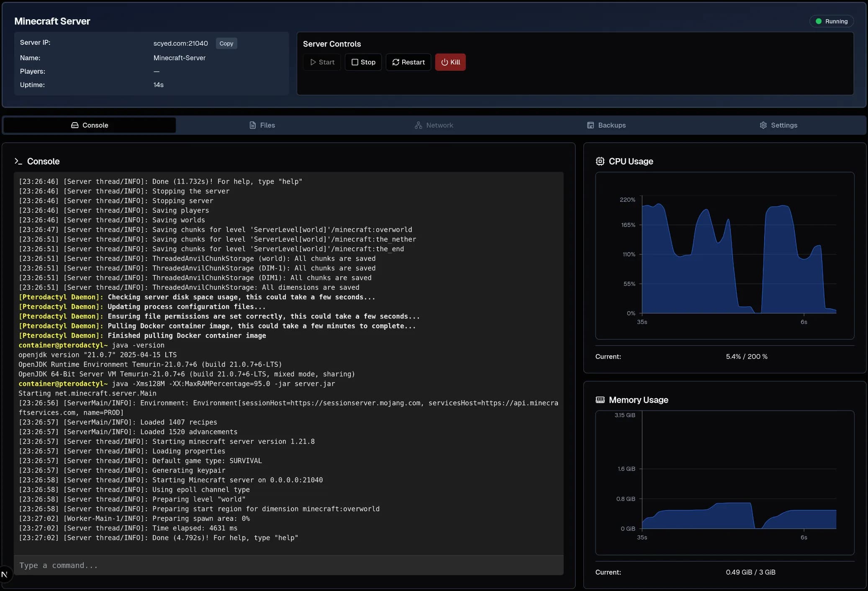Switch to the Backups tab
Viewport: 868px width, 591px height.
pyautogui.click(x=607, y=125)
